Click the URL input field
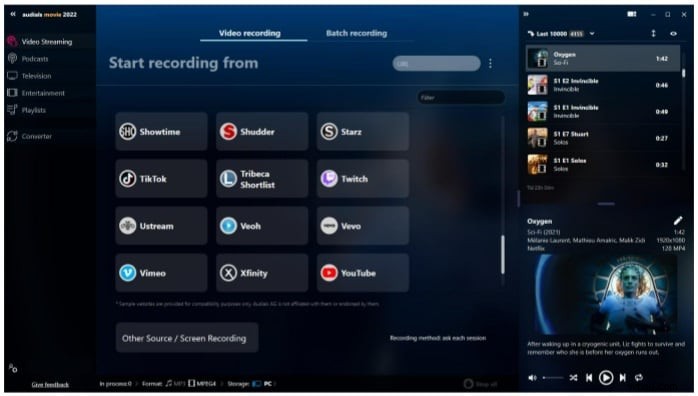This screenshot has height=396, width=698. (436, 64)
